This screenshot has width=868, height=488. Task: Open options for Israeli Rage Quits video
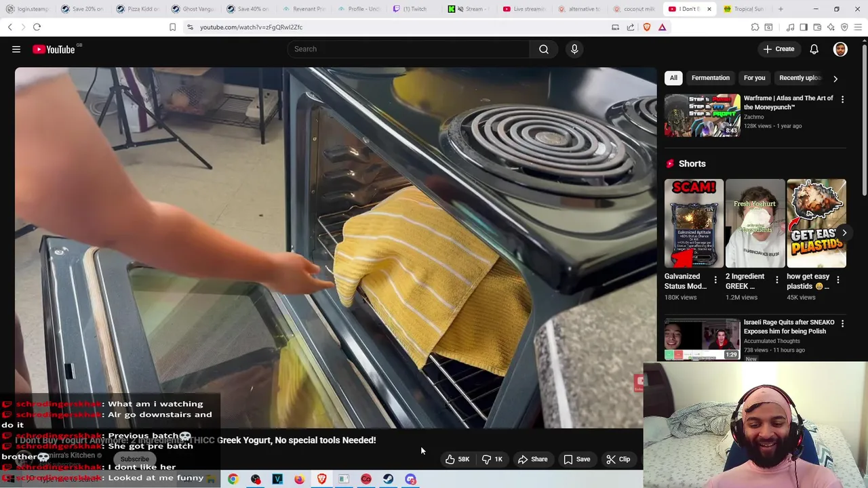(x=842, y=324)
